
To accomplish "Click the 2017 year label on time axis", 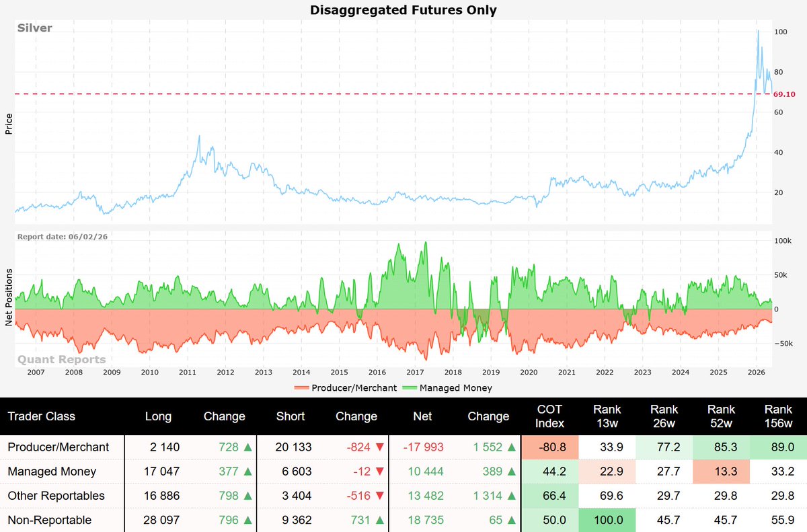I will [x=415, y=372].
